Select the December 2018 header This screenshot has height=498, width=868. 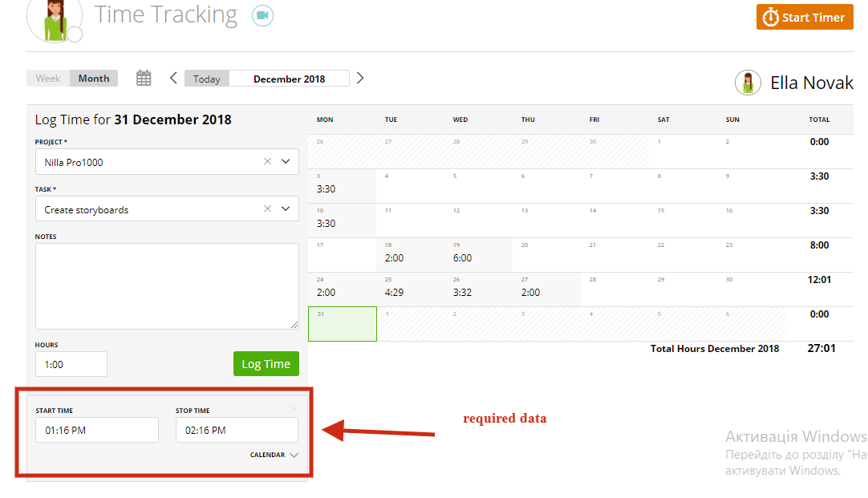290,78
